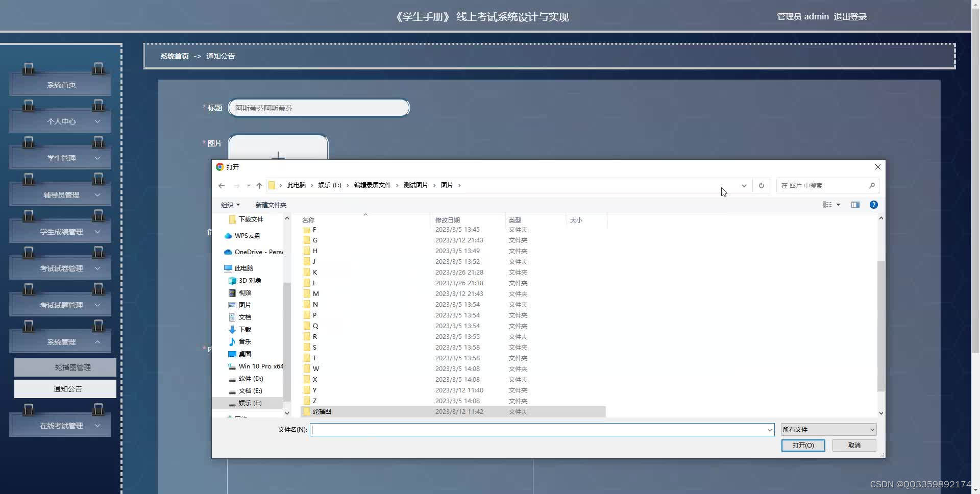The height and width of the screenshot is (494, 980).
Task: Open 通知公告 submenu item
Action: (65, 389)
